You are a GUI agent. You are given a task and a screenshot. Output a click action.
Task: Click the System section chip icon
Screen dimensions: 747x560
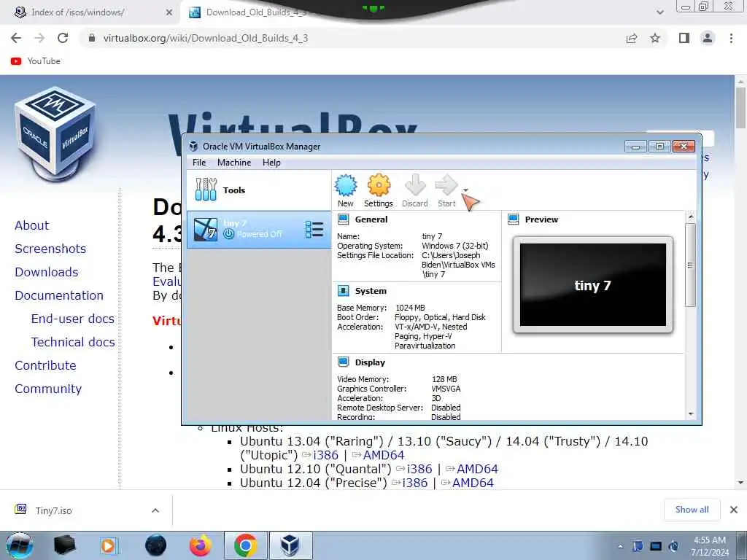click(343, 291)
